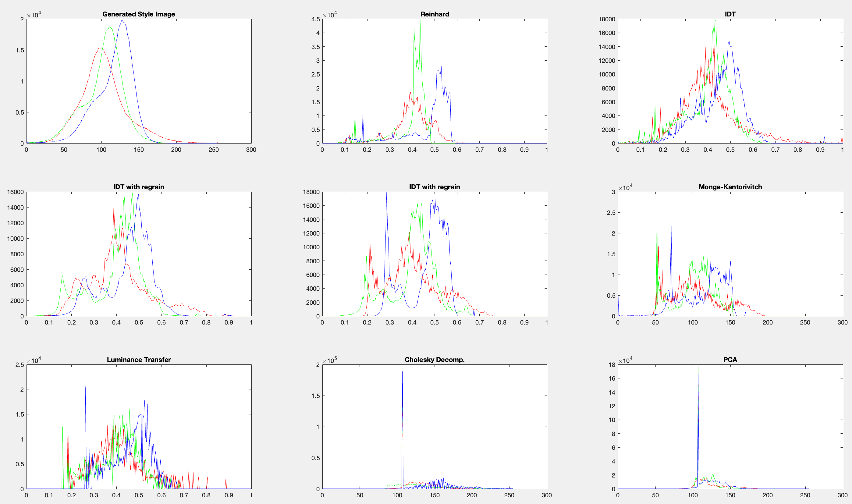This screenshot has height=504, width=852.
Task: Click the Monge-Kantorivitch subplot title
Action: [730, 187]
